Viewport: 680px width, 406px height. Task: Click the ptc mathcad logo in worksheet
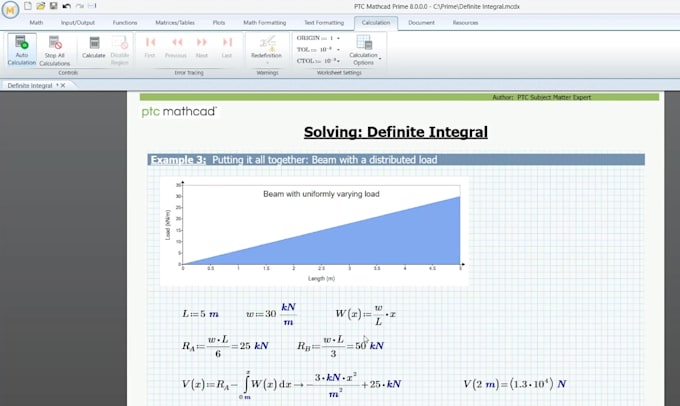(179, 112)
